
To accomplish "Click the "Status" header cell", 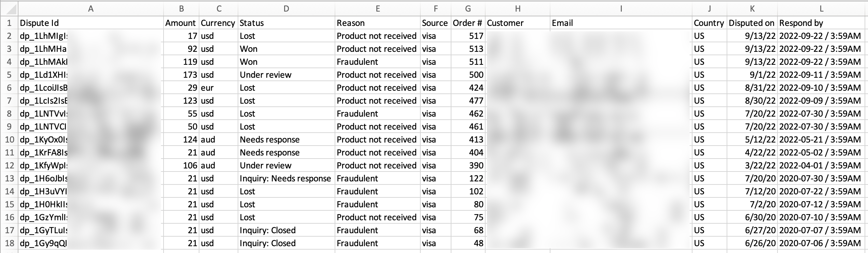I will 286,23.
